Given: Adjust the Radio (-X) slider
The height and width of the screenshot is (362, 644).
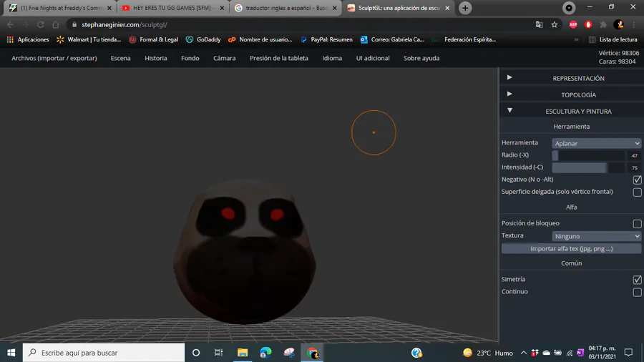Looking at the screenshot, I should [x=588, y=155].
